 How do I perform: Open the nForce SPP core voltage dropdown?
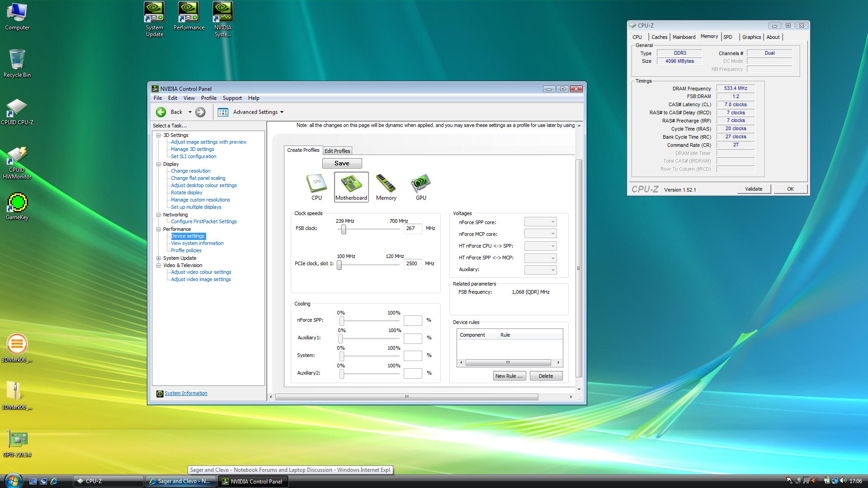pyautogui.click(x=540, y=222)
